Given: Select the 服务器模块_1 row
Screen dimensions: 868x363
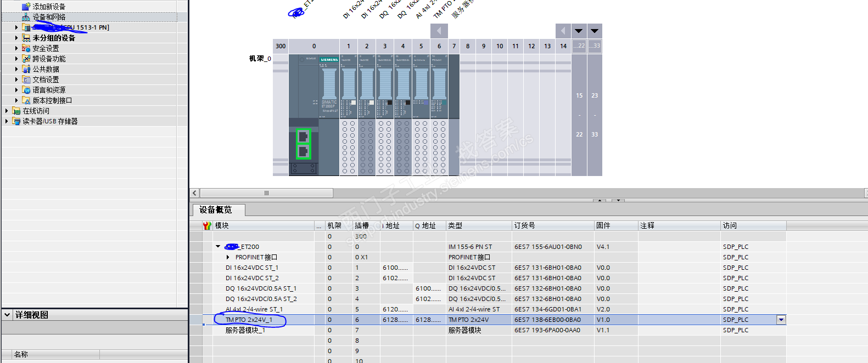Looking at the screenshot, I should click(x=488, y=330).
